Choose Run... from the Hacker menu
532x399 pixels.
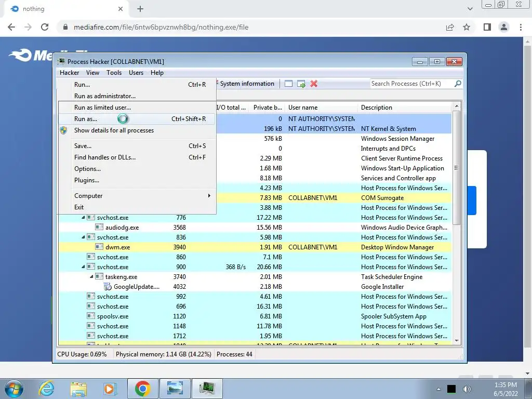coord(137,85)
